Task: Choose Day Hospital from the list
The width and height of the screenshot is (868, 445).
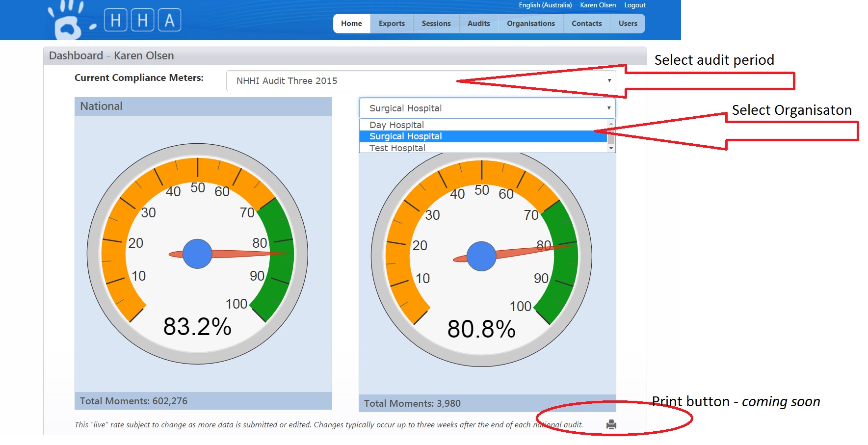Action: tap(396, 125)
